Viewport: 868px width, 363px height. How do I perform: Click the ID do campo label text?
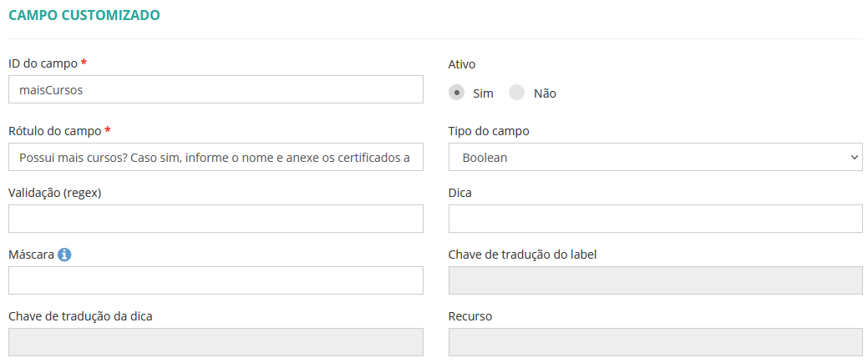pos(43,63)
